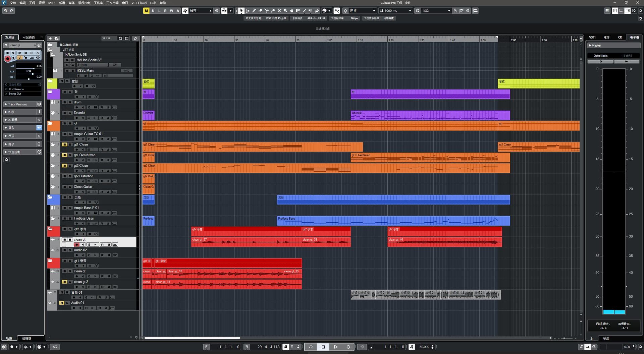Select the Erase tool
The image size is (644, 354).
tap(261, 10)
